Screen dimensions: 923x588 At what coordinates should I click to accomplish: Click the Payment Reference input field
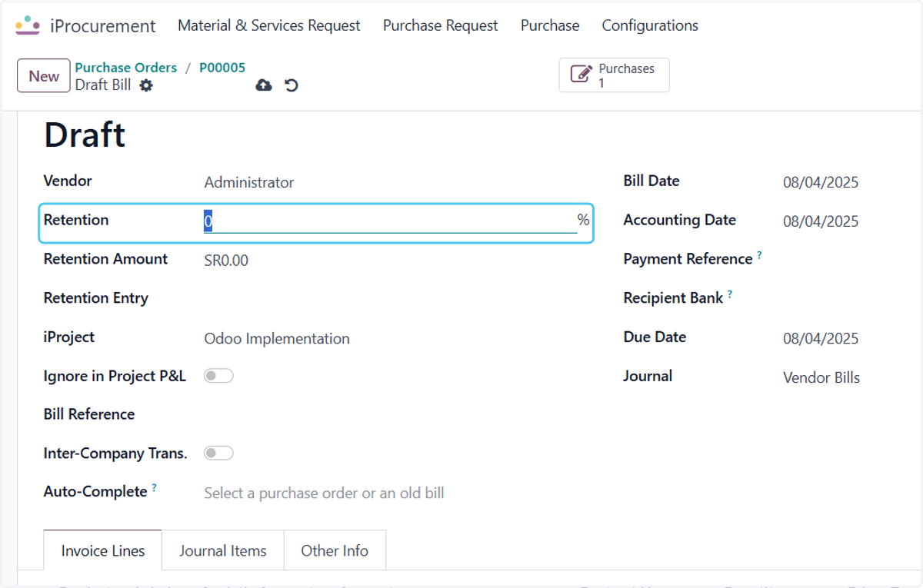[843, 261]
